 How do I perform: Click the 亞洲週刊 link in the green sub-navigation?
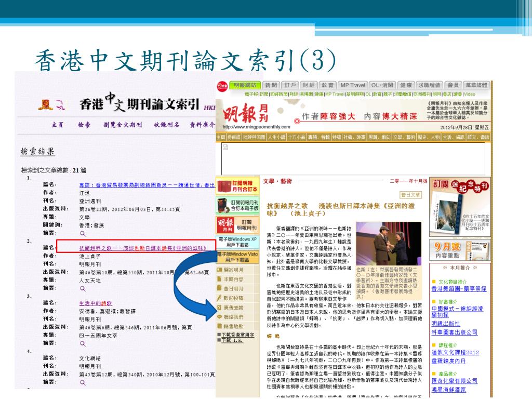point(422,95)
